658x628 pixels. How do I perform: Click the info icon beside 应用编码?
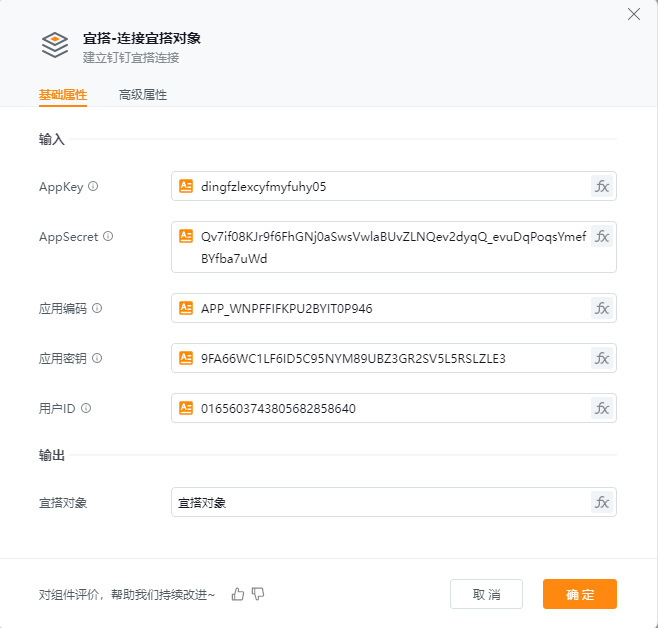pos(97,308)
